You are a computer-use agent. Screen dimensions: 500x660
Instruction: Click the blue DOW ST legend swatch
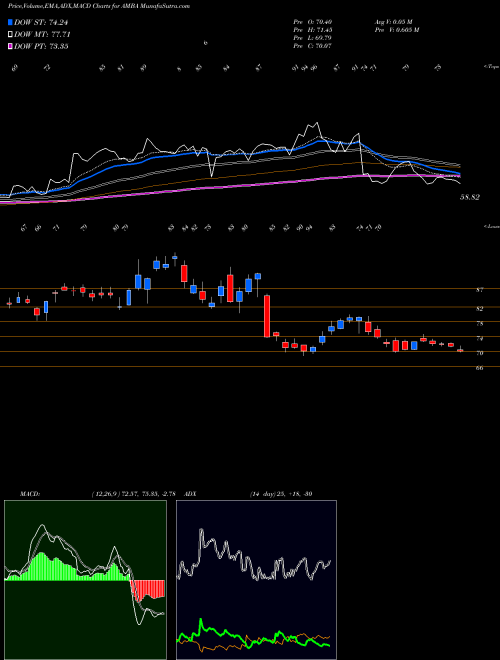coord(10,22)
